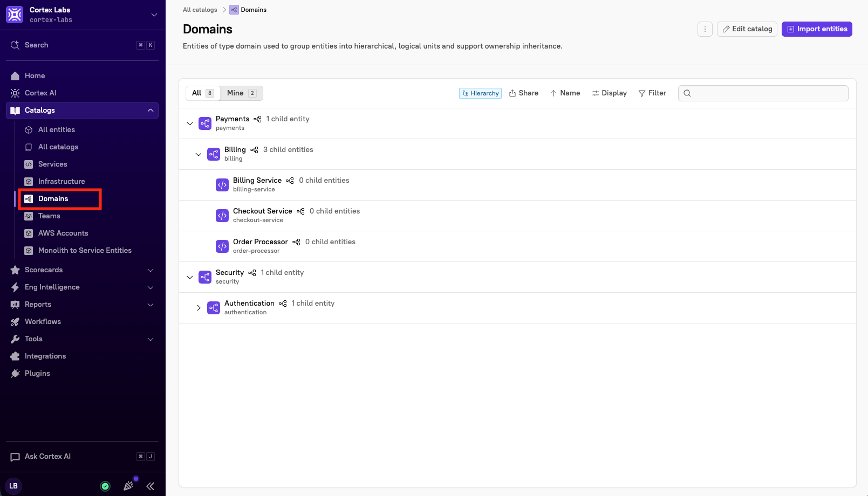Viewport: 868px width, 496px height.
Task: Collapse the sidebar with the double-chevron icon
Action: 151,486
